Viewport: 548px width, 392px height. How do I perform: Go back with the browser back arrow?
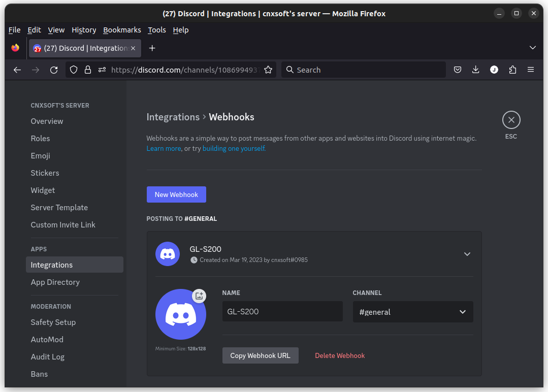point(17,70)
